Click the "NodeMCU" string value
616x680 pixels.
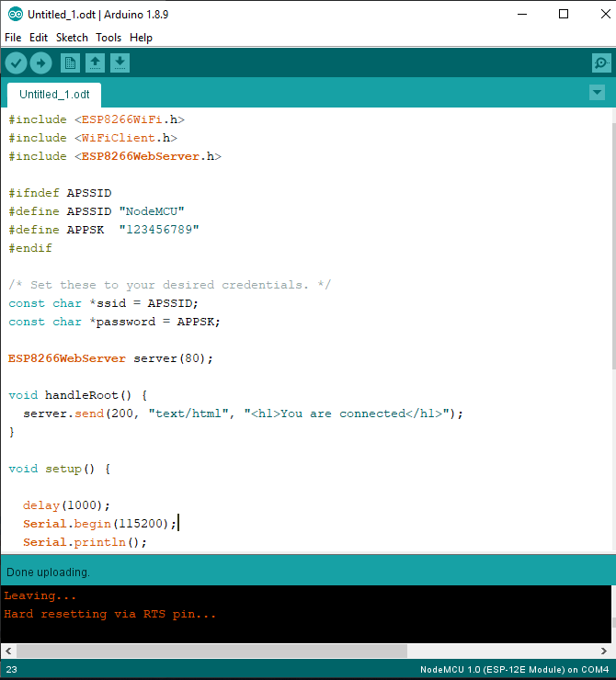coord(152,211)
